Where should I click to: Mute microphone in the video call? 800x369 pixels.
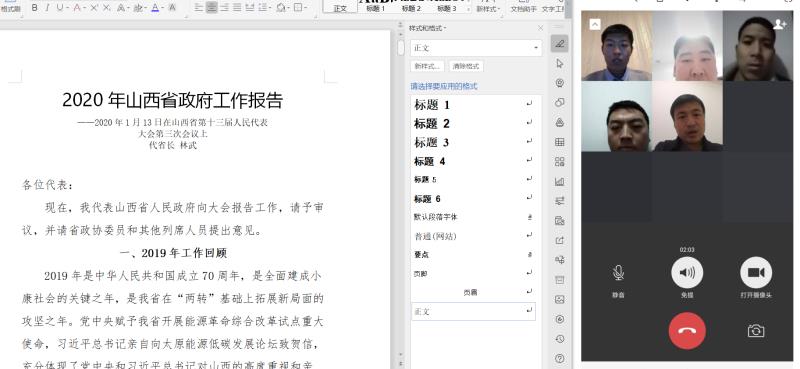click(618, 273)
